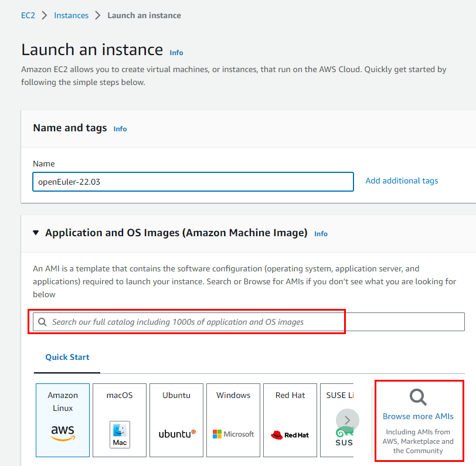Click the Browse more AMIs link text
This screenshot has height=466, width=476.
[418, 416]
